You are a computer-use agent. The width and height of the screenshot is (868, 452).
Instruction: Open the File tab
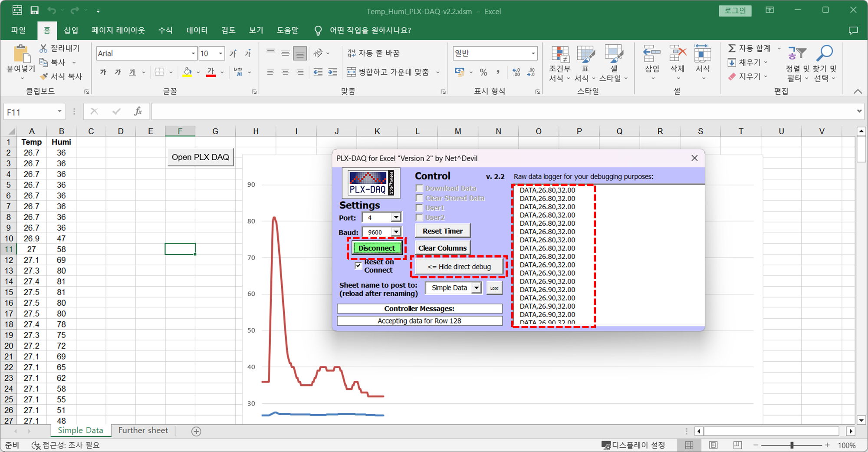[x=18, y=30]
